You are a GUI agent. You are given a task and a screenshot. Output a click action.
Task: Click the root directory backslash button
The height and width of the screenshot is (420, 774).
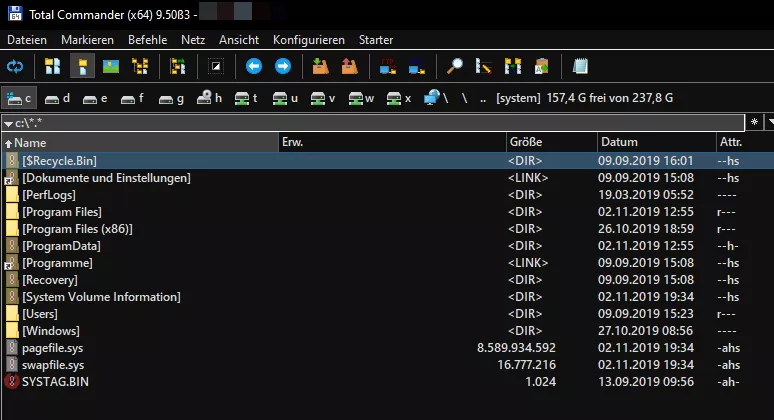tap(464, 98)
